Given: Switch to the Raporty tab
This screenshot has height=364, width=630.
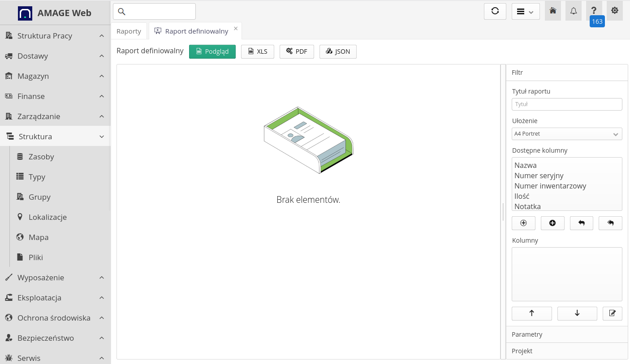Looking at the screenshot, I should point(129,31).
